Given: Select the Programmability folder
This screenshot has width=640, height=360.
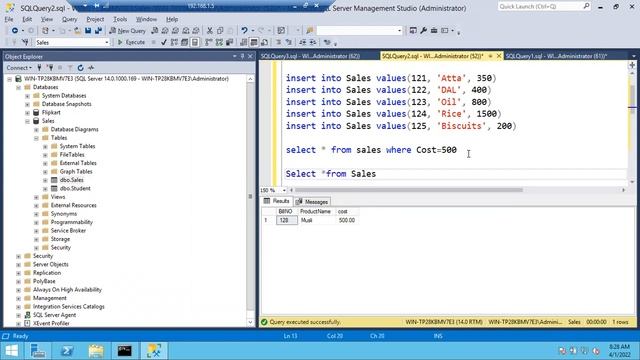Looking at the screenshot, I should 71,222.
